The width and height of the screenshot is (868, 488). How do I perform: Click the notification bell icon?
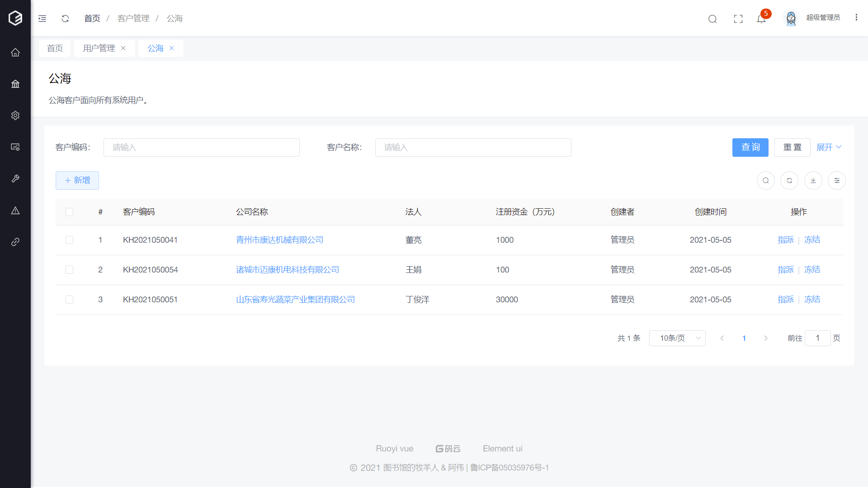coord(761,19)
